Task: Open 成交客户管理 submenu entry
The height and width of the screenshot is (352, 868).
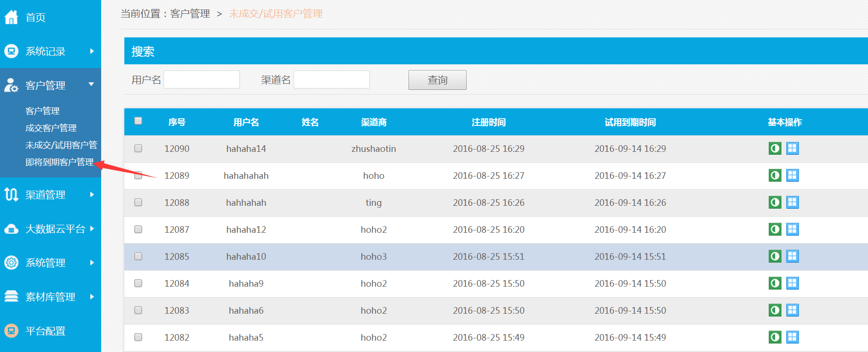Action: (51, 128)
